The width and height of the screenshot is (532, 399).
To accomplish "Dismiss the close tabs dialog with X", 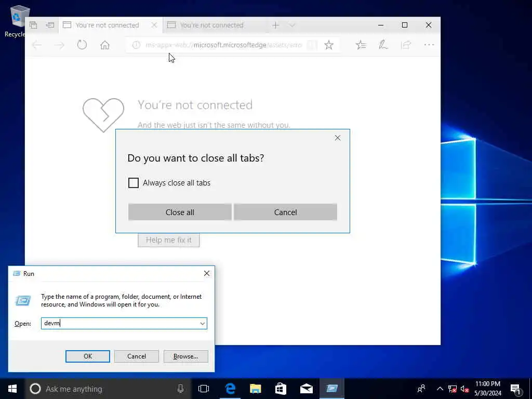I will pos(338,138).
